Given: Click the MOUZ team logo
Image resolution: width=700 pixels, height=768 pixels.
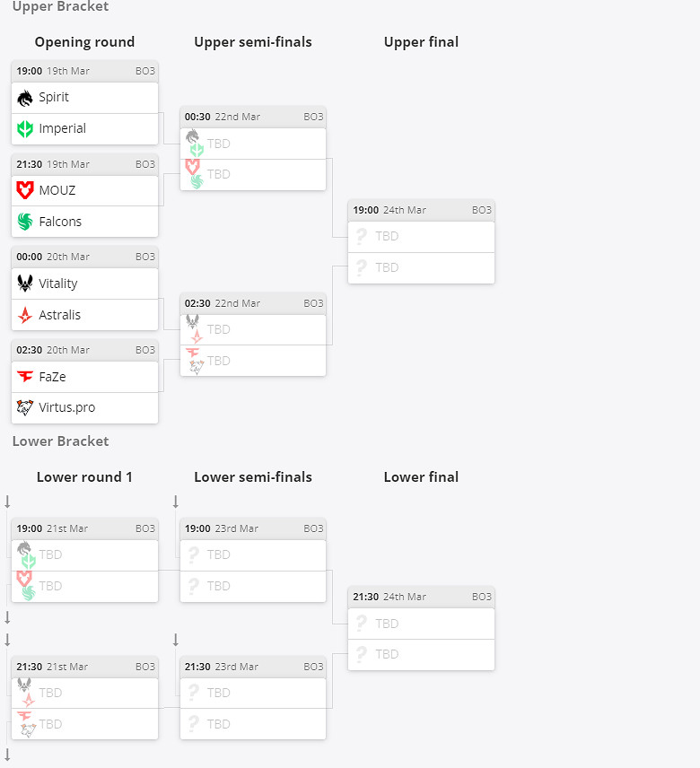Looking at the screenshot, I should pyautogui.click(x=25, y=190).
